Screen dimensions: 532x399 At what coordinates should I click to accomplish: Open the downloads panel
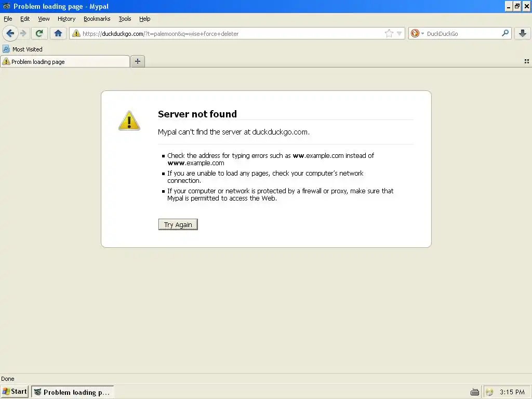523,33
